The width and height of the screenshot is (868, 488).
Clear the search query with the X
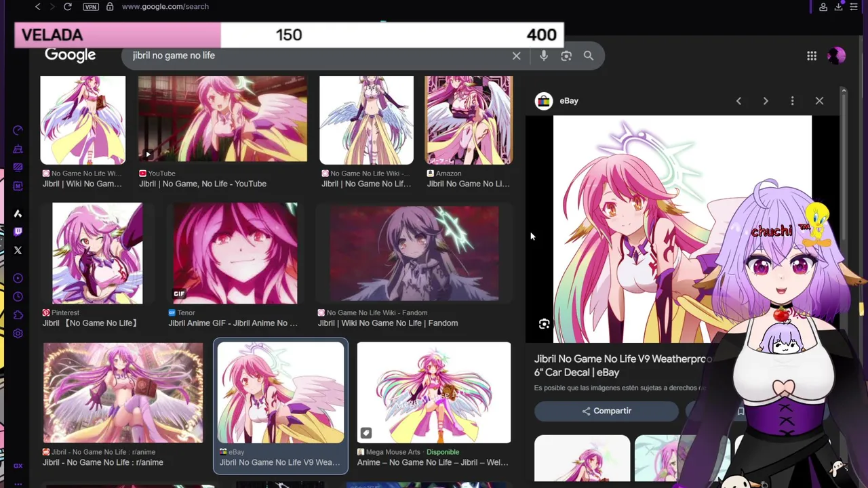[x=517, y=56]
